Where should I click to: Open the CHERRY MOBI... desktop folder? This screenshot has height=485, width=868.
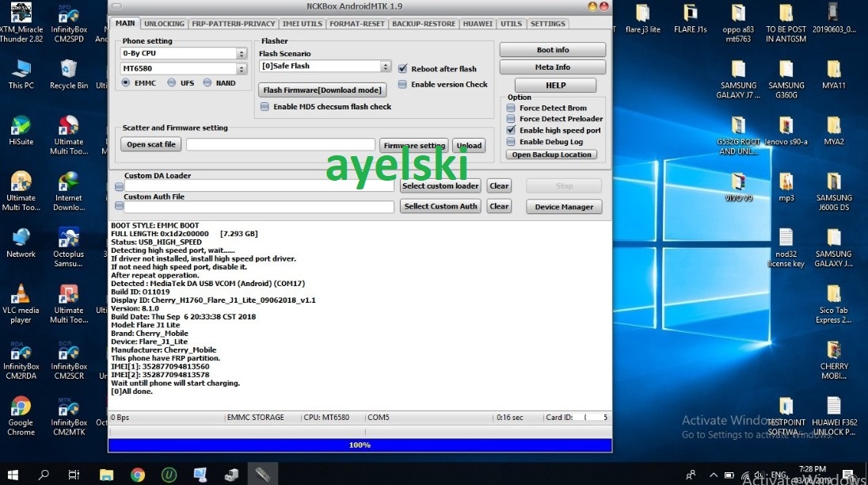click(834, 361)
